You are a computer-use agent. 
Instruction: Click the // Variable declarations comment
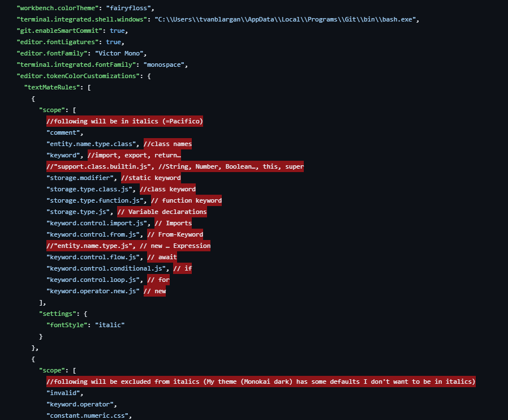(162, 212)
